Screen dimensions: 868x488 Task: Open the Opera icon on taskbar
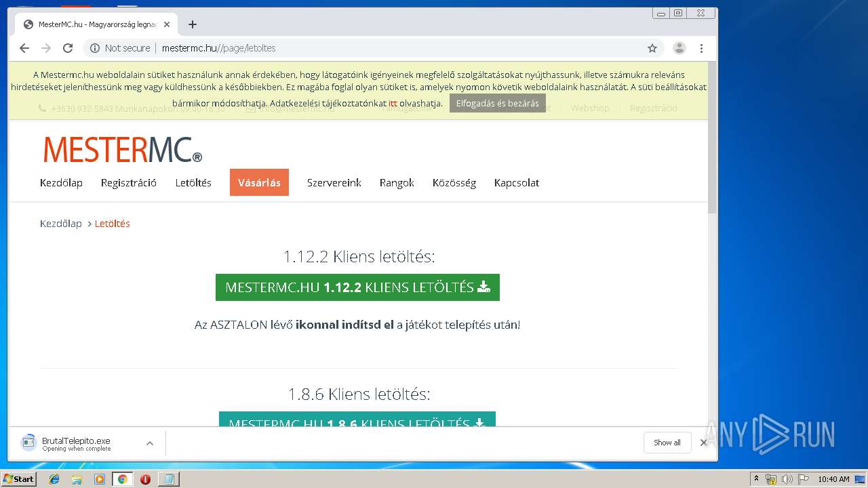145,479
